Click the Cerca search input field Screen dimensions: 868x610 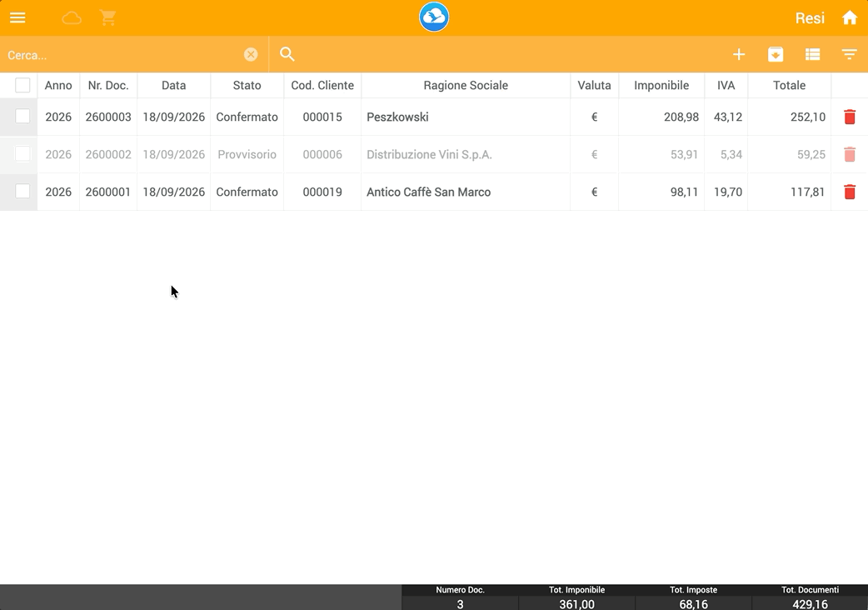[122, 55]
